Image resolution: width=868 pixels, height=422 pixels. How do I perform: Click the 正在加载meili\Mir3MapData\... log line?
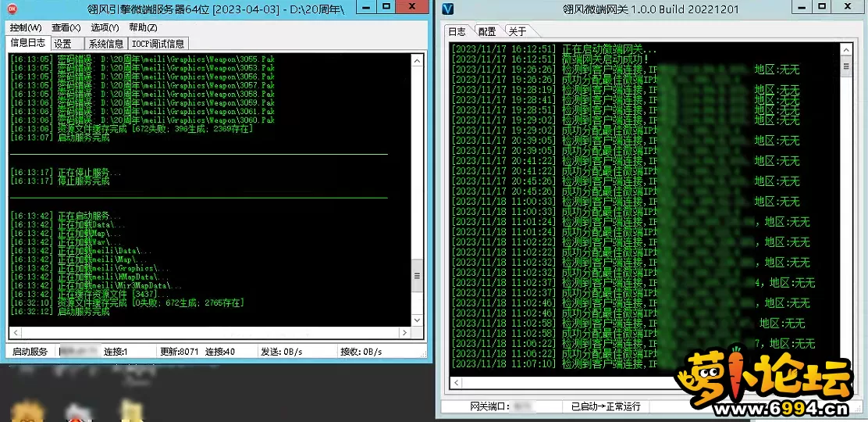(x=96, y=286)
